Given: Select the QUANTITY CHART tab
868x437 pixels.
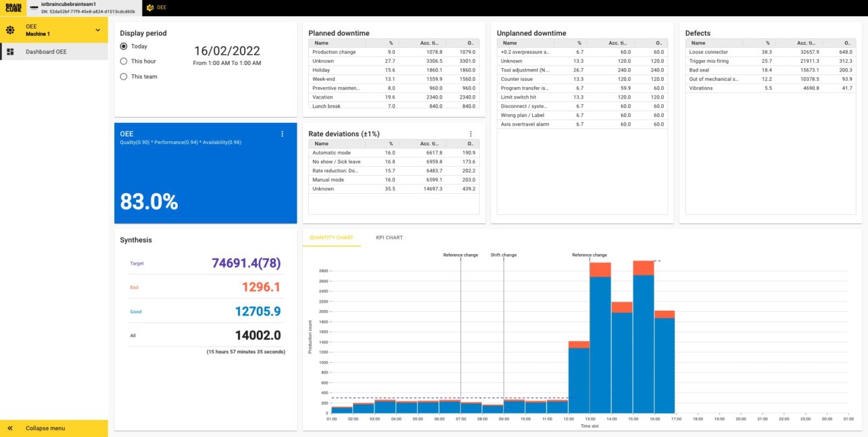Looking at the screenshot, I should tap(331, 238).
